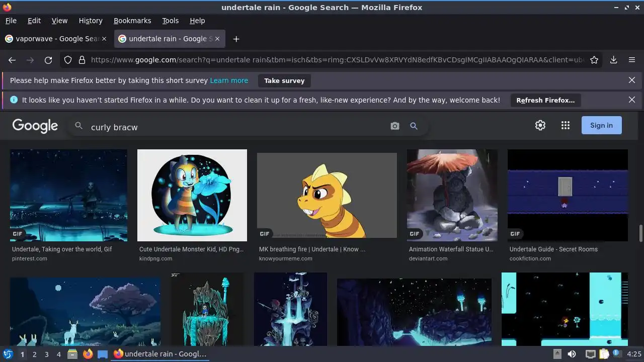644x362 pixels.
Task: Click the page vertical scrollbar thumb
Action: (640, 233)
